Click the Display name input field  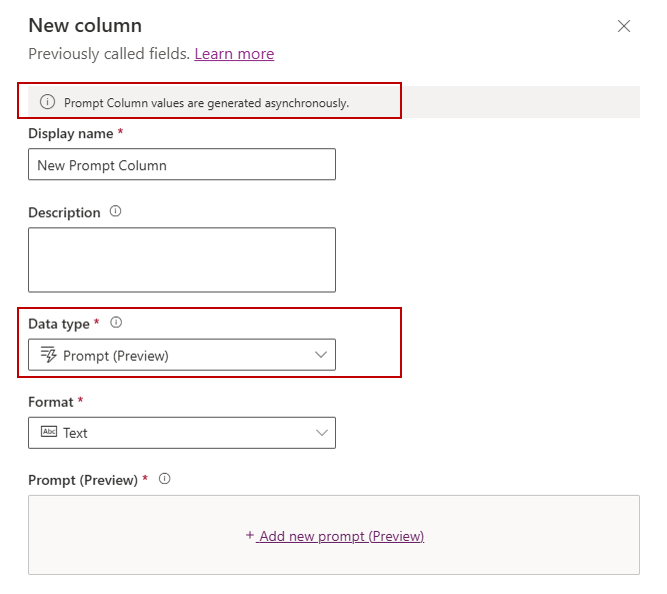(182, 165)
